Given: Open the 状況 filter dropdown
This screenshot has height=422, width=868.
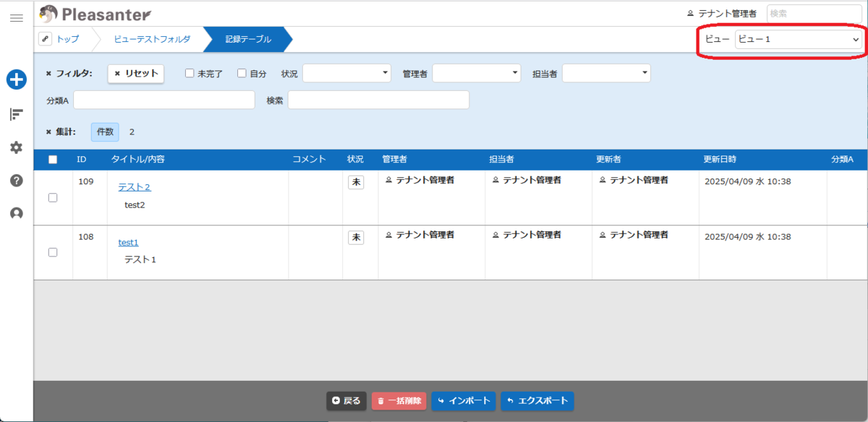Looking at the screenshot, I should click(346, 73).
